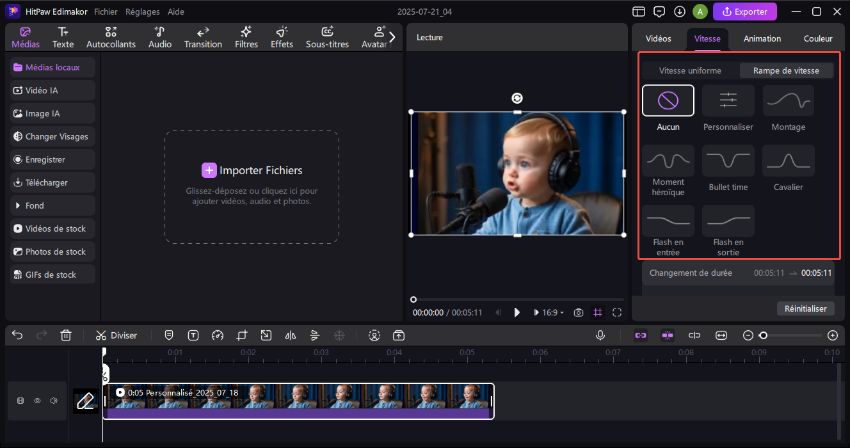Select the Personnalisé clip on the timeline
Viewport: 850px width, 448px height.
tap(299, 401)
